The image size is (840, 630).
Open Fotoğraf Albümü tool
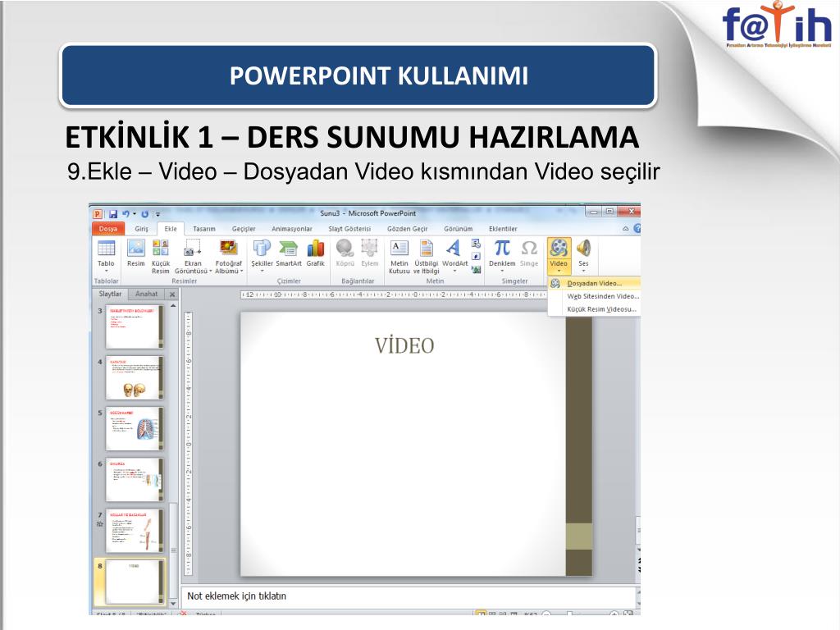(x=229, y=249)
